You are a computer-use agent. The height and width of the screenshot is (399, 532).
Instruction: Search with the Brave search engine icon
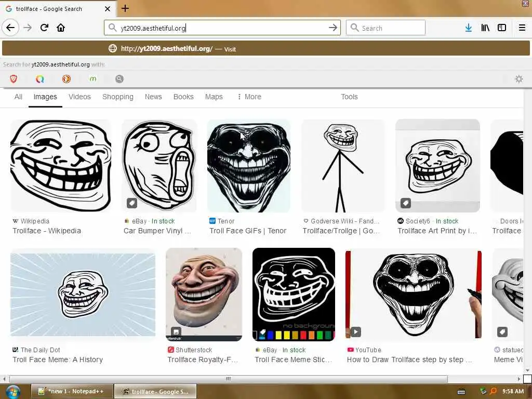14,79
